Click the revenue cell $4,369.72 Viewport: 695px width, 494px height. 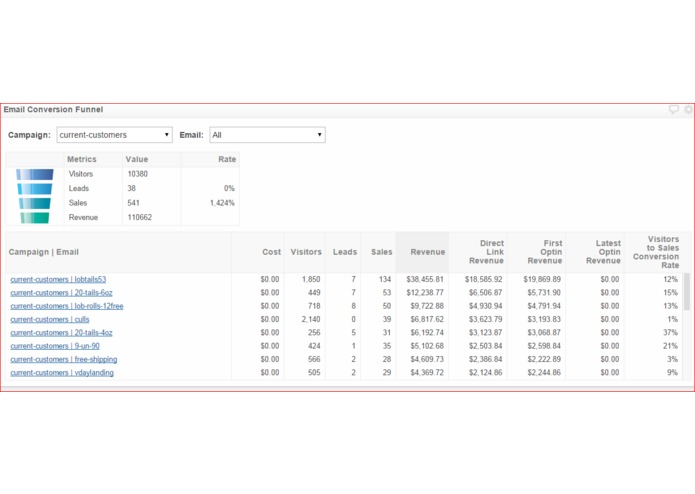(x=427, y=373)
